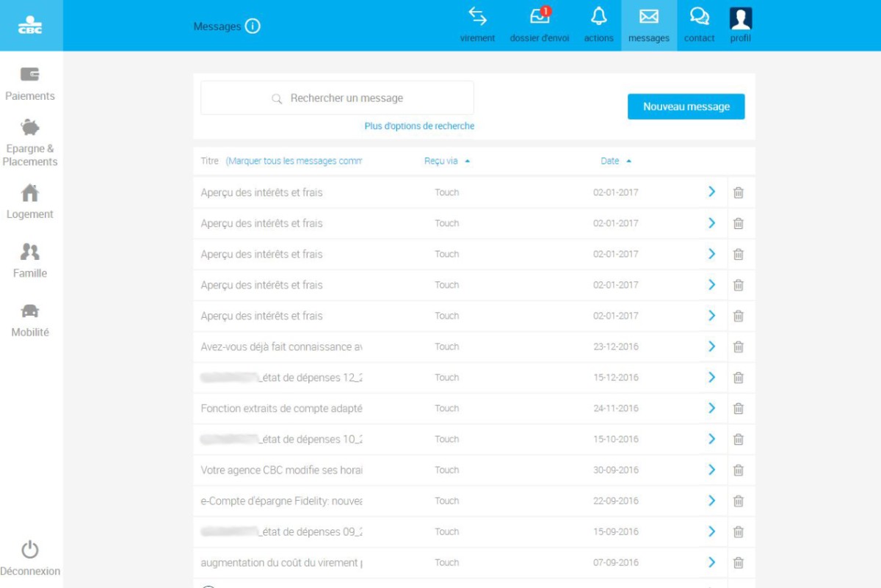
Task: Click the Rechercher un message field
Action: click(x=338, y=98)
